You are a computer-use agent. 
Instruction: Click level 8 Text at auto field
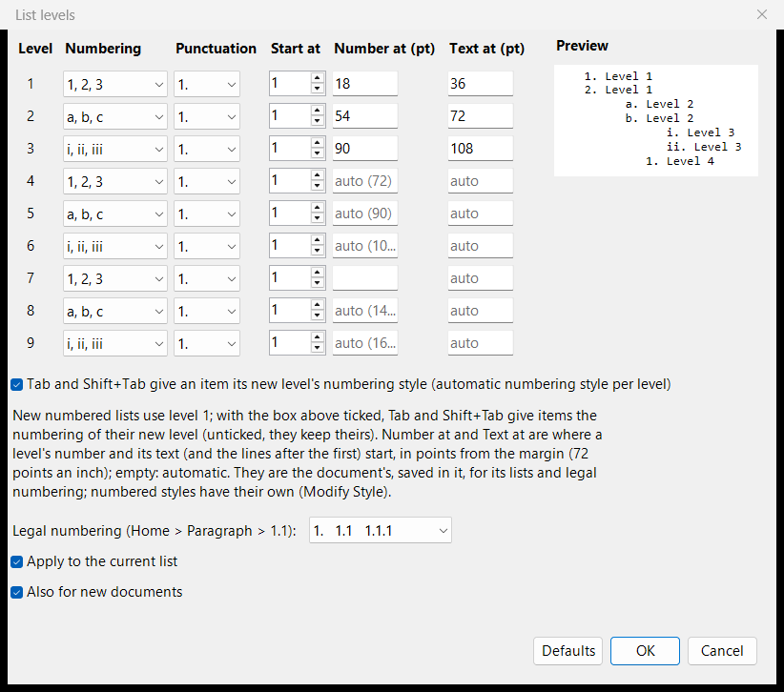481,311
